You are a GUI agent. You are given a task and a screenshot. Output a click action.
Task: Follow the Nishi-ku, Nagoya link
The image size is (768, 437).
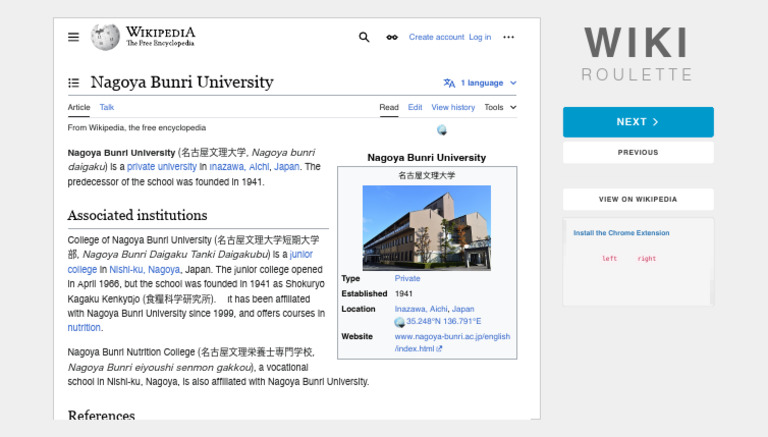144,269
